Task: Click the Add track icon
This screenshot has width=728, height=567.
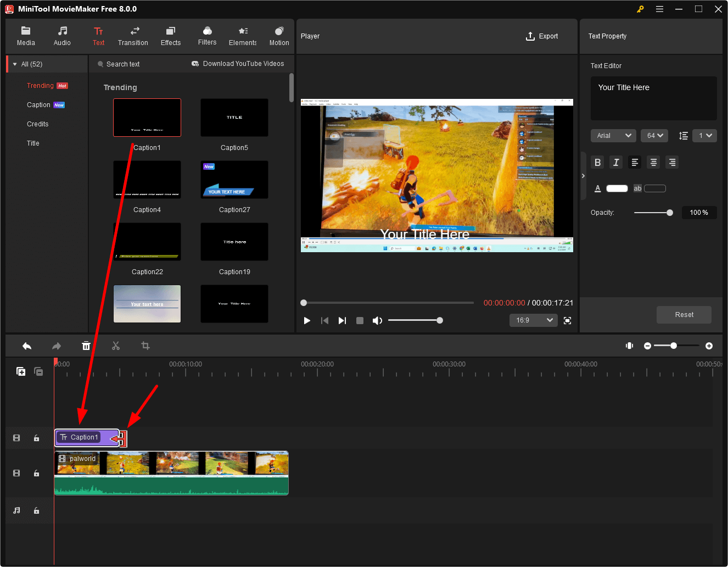Action: coord(21,371)
